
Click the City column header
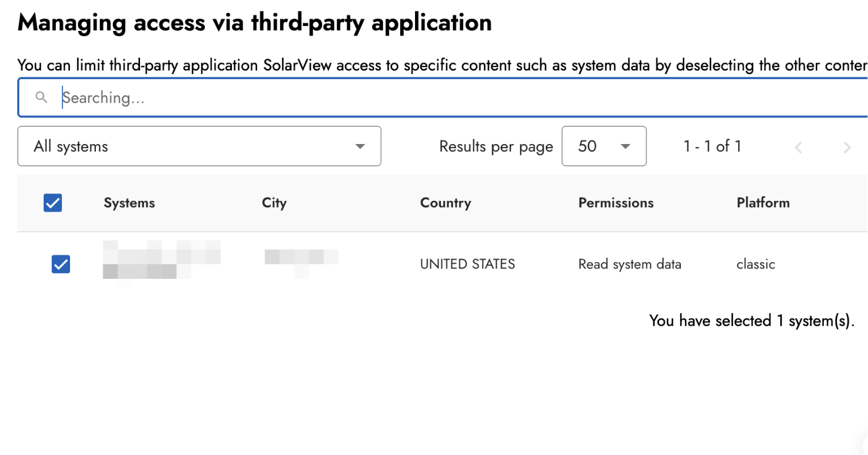pos(274,203)
